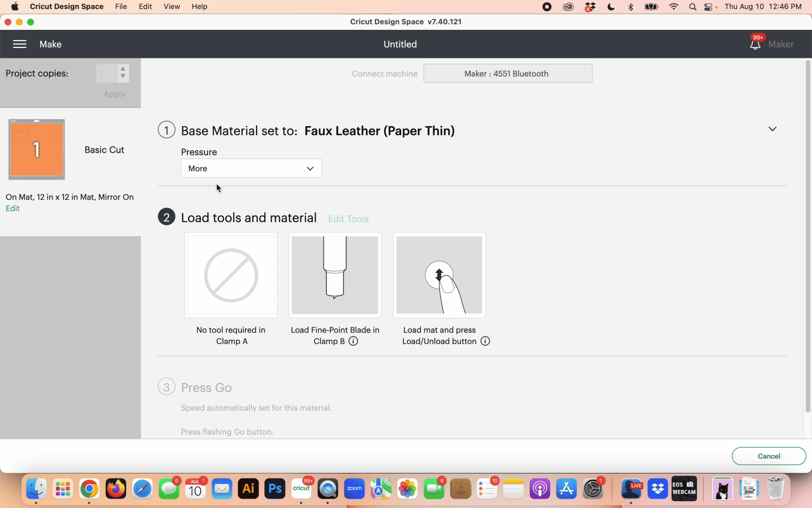Click info icon beside Load/Unload button text
812x508 pixels.
tap(485, 341)
